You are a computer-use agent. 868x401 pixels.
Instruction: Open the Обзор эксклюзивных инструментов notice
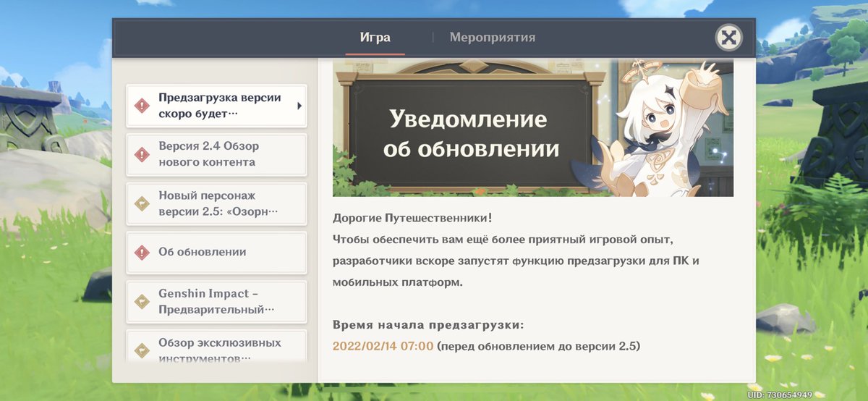[x=216, y=346]
